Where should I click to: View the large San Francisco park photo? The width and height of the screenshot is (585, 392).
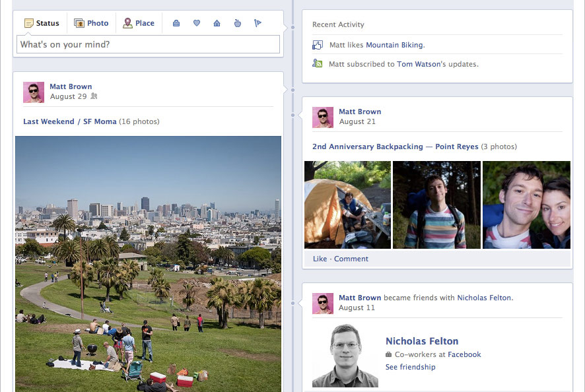148,264
